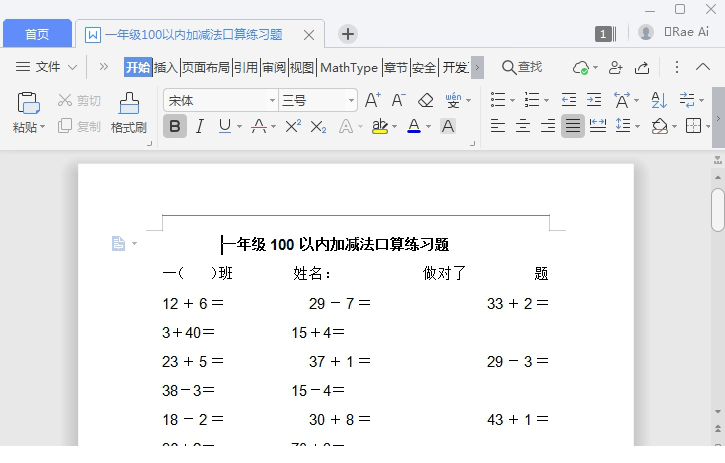The width and height of the screenshot is (725, 463).
Task: Click the document paragraph layout icon
Action: coord(118,243)
